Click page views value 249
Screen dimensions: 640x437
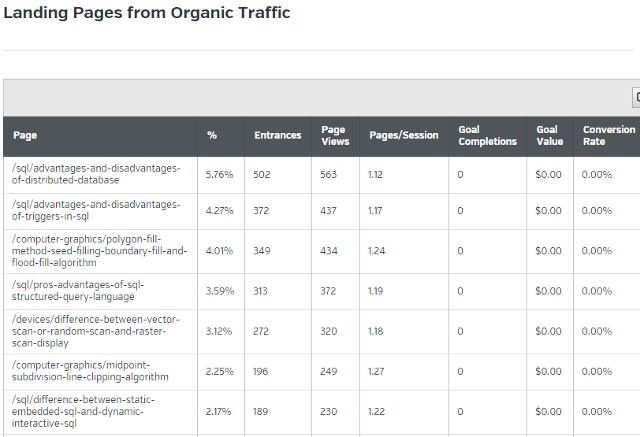click(329, 371)
